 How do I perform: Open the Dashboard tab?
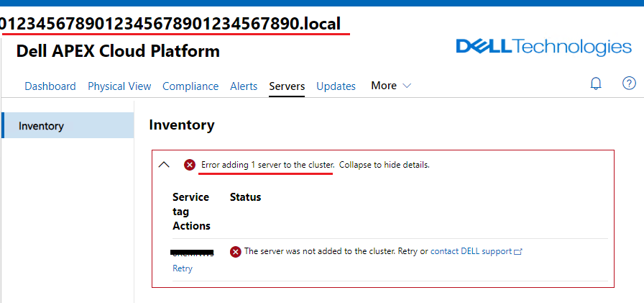[x=50, y=86]
